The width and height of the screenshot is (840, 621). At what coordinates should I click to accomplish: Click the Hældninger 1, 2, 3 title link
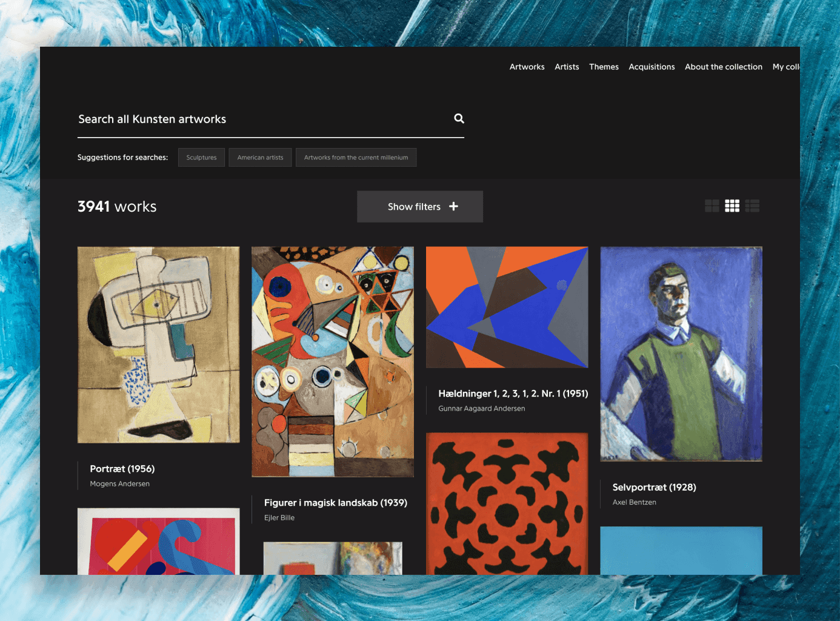point(513,394)
